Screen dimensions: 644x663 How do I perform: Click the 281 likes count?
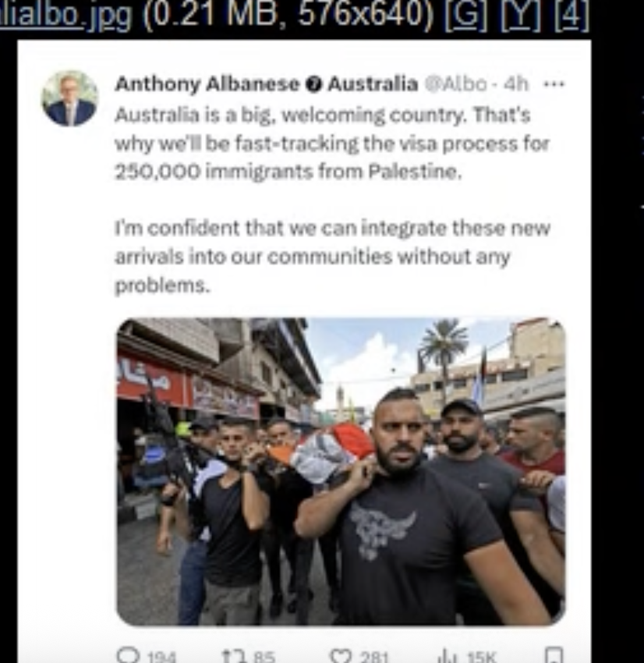tap(373, 657)
